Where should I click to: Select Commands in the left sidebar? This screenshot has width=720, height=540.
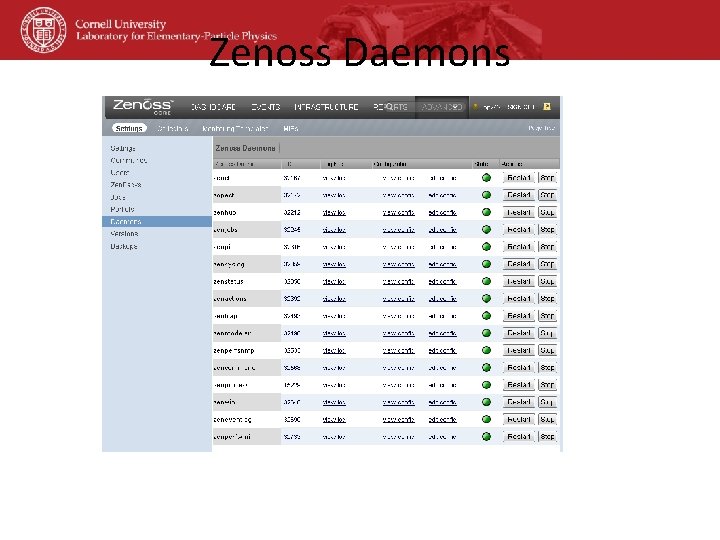[x=129, y=160]
